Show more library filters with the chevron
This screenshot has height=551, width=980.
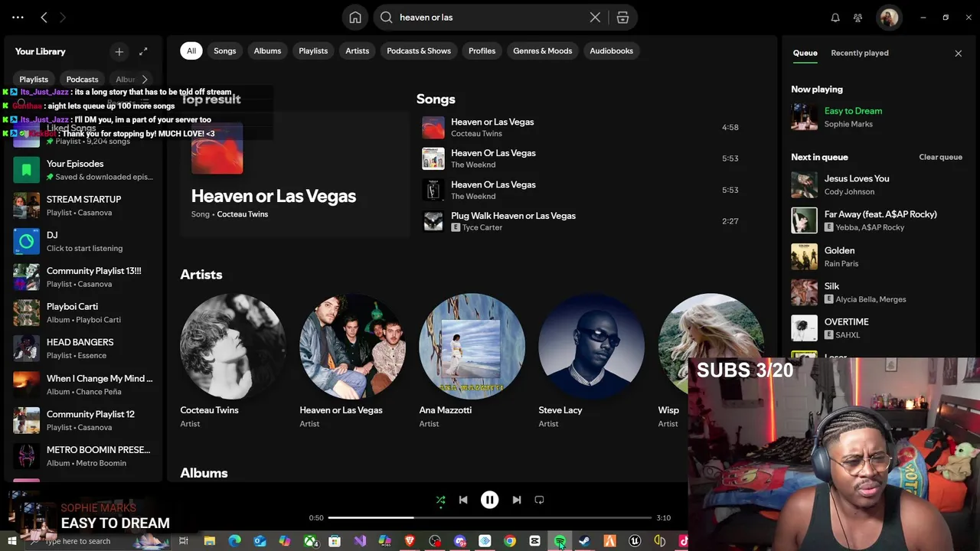pos(144,79)
